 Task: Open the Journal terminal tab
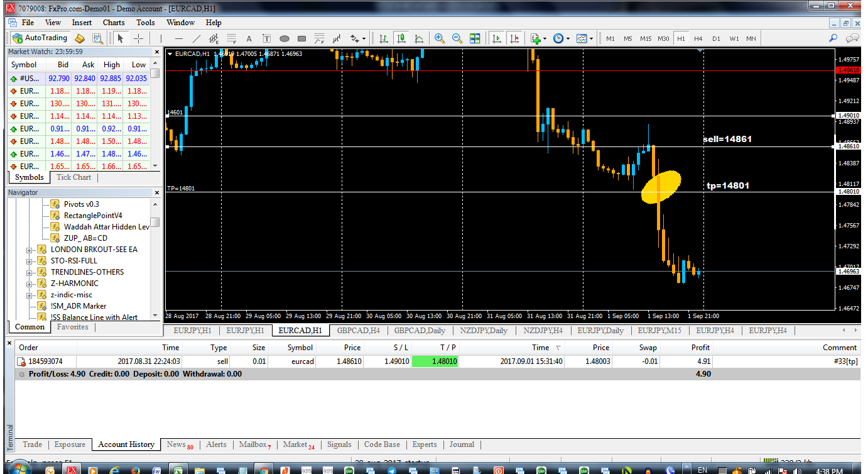point(462,444)
